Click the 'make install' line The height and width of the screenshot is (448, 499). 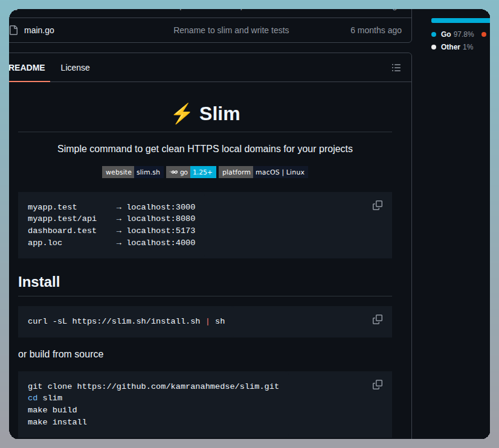click(x=57, y=422)
